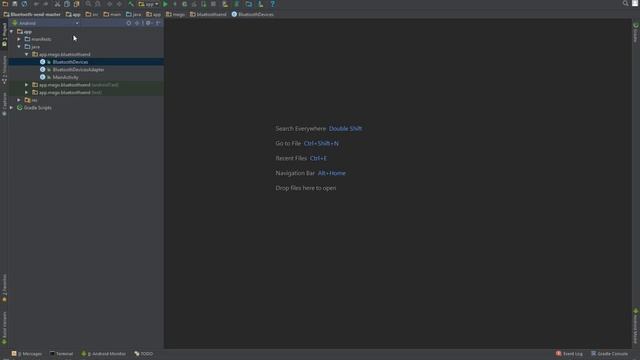Image resolution: width=640 pixels, height=360 pixels.
Task: Click the main breadcrumb in navigation bar
Action: click(112, 14)
